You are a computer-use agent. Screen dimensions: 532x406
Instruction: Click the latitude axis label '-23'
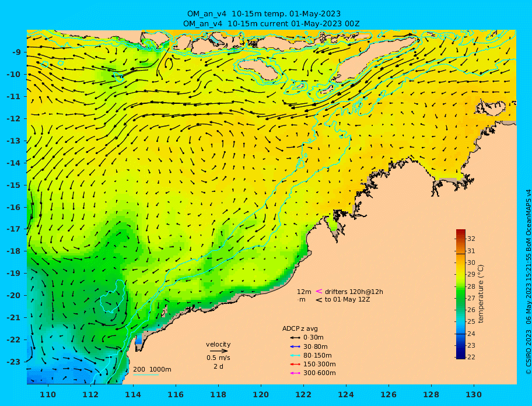tap(13, 362)
